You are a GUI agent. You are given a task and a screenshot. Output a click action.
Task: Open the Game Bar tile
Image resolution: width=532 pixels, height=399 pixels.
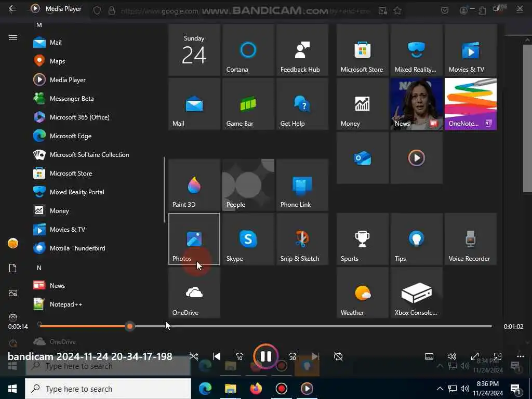coord(248,104)
